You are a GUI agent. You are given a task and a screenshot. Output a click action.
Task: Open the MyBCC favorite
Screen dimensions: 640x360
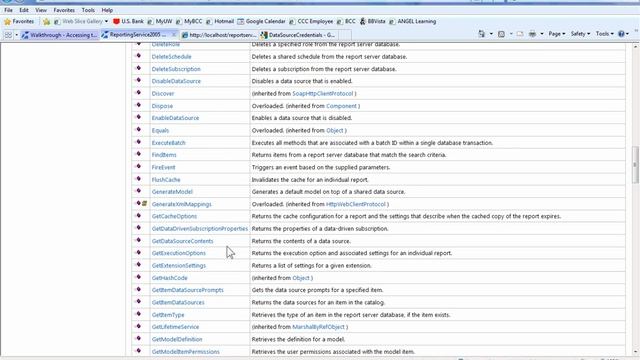pyautogui.click(x=189, y=21)
